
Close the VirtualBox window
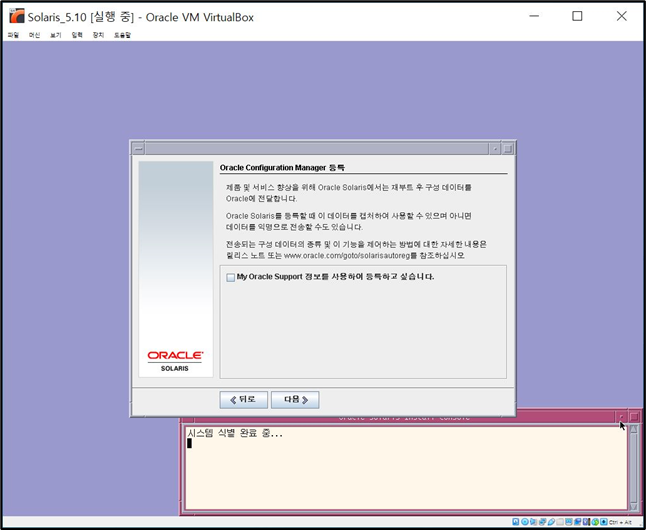coord(621,16)
